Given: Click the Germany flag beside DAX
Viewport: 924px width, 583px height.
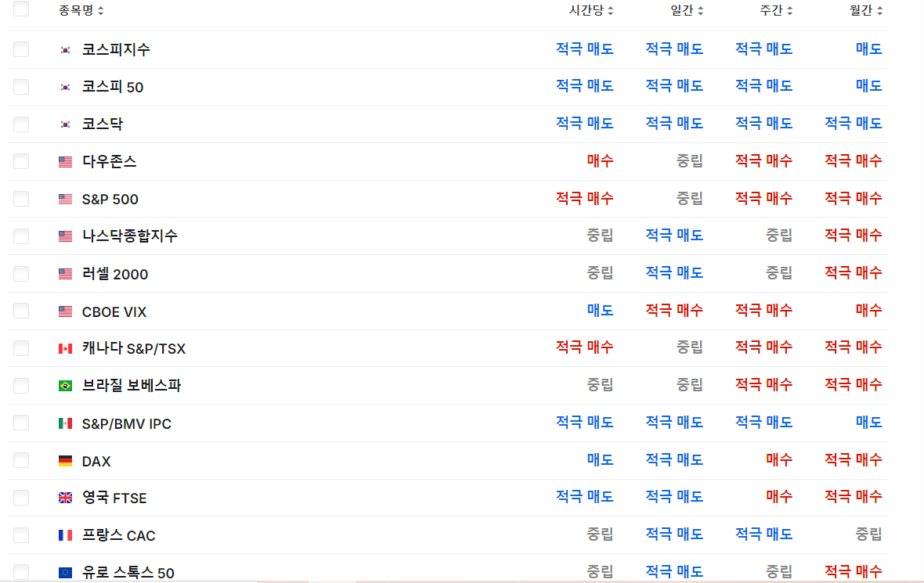Looking at the screenshot, I should (66, 460).
